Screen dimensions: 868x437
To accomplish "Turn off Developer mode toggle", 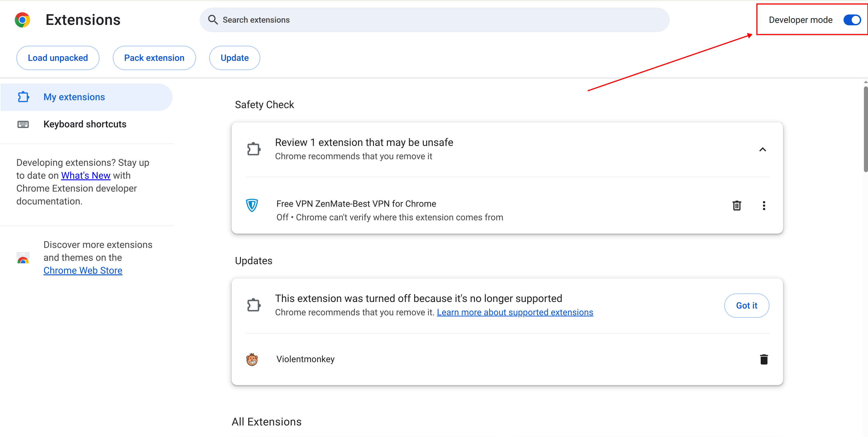I will coord(852,20).
